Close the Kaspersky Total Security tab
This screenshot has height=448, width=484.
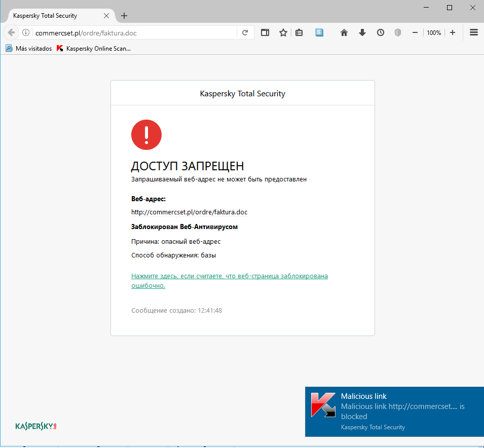106,16
